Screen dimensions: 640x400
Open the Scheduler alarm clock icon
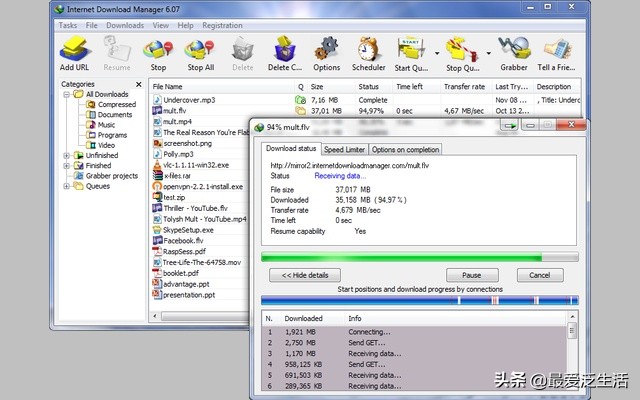click(368, 48)
